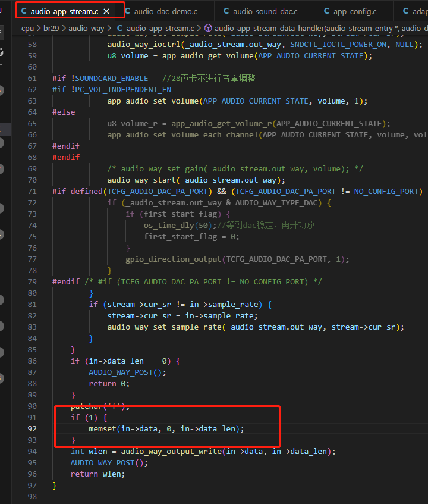428x504 pixels.
Task: Click the cube symbol icon in the breadcrumb
Action: (x=208, y=29)
